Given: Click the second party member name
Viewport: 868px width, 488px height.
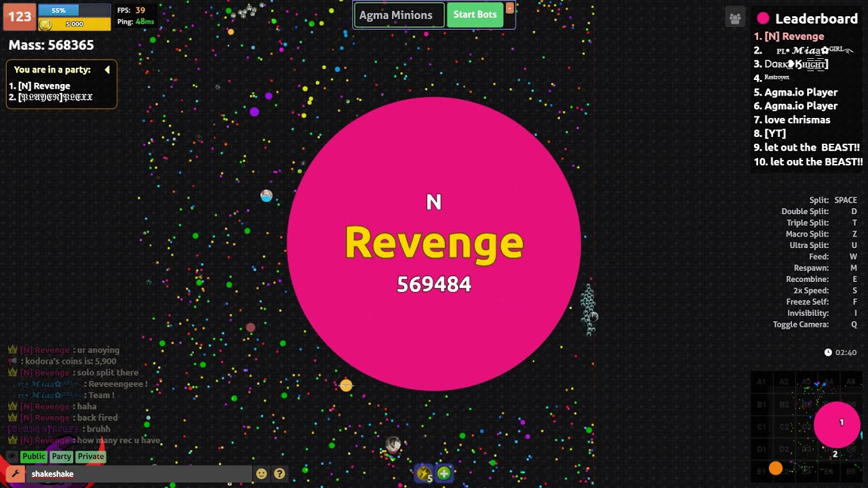Looking at the screenshot, I should (51, 98).
